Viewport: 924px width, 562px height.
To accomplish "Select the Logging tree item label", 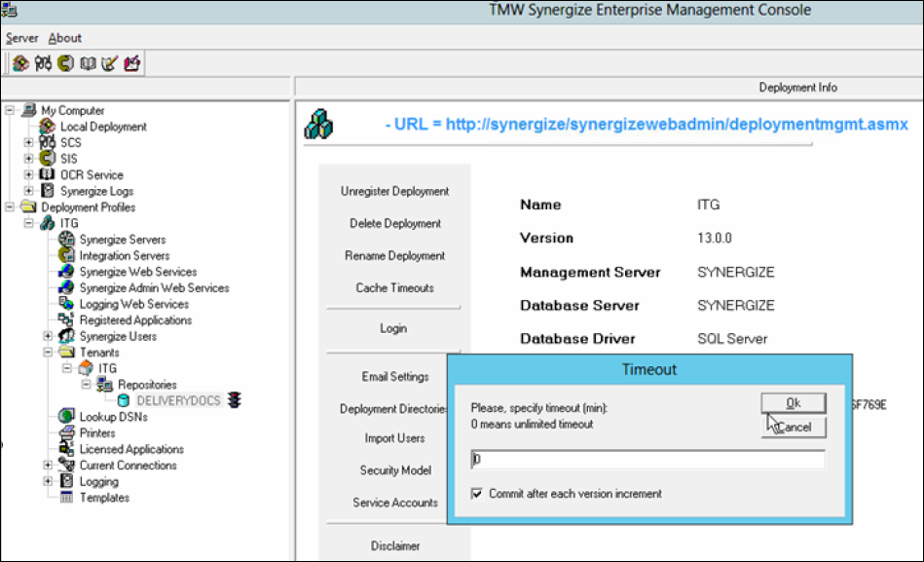I will pos(99,481).
